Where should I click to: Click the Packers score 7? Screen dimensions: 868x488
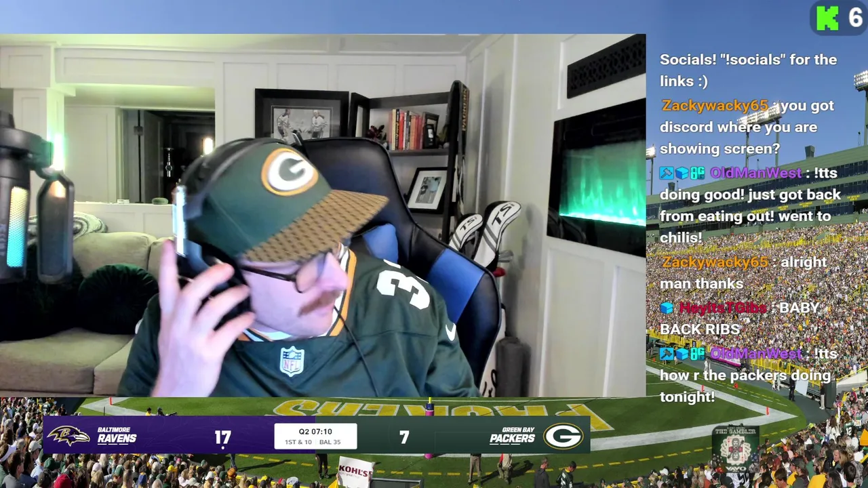404,438
